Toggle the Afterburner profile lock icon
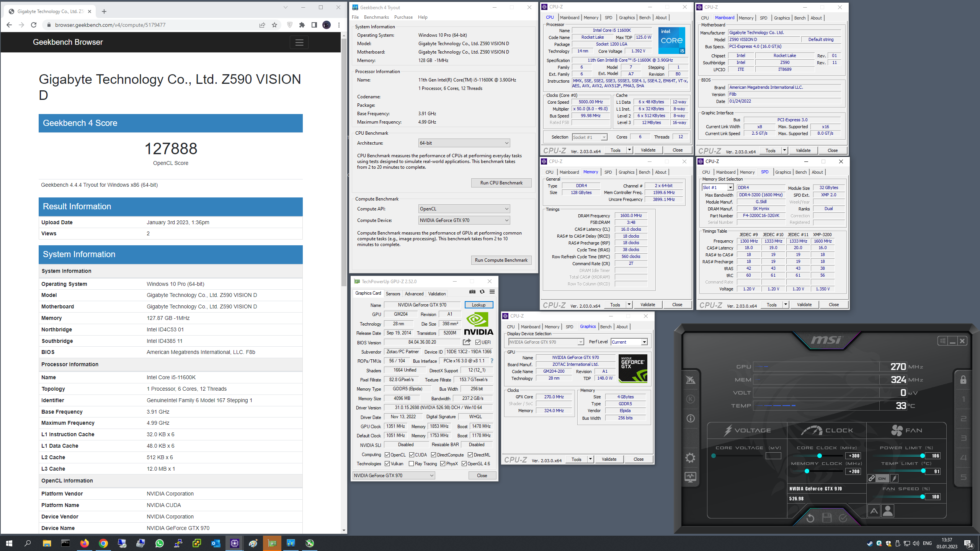The width and height of the screenshot is (980, 551). (963, 380)
